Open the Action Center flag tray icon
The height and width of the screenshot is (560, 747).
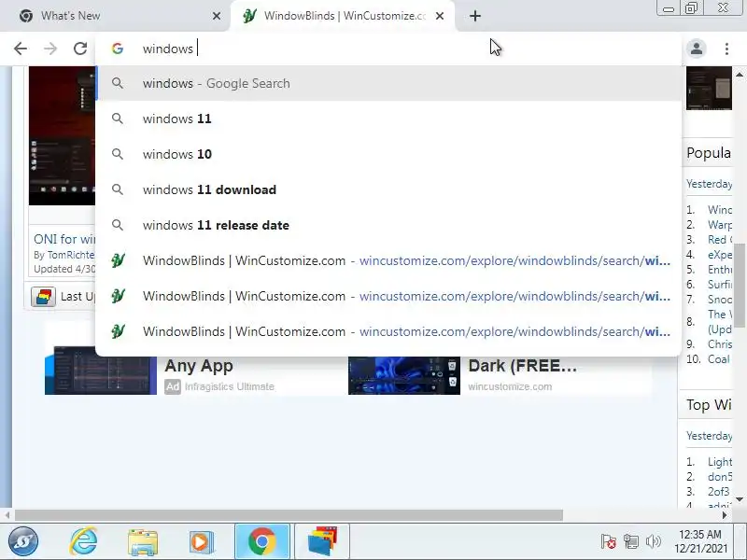[x=609, y=541]
